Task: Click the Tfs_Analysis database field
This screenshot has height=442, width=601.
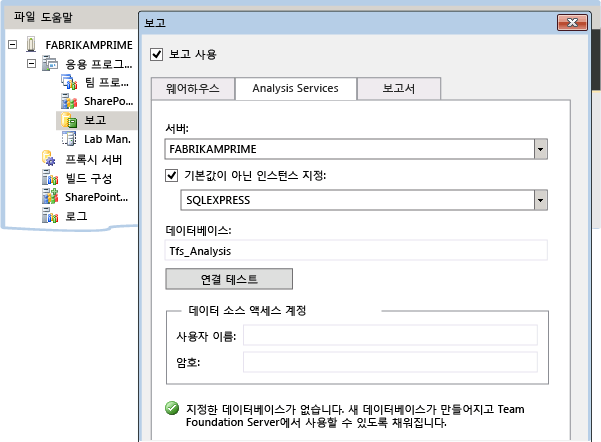Action: coord(356,251)
